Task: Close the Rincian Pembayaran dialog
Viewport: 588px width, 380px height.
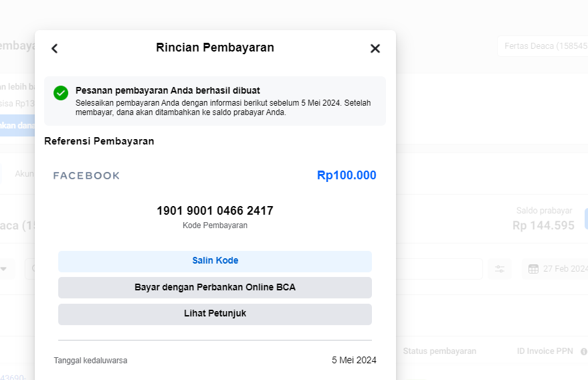Action: (x=375, y=48)
